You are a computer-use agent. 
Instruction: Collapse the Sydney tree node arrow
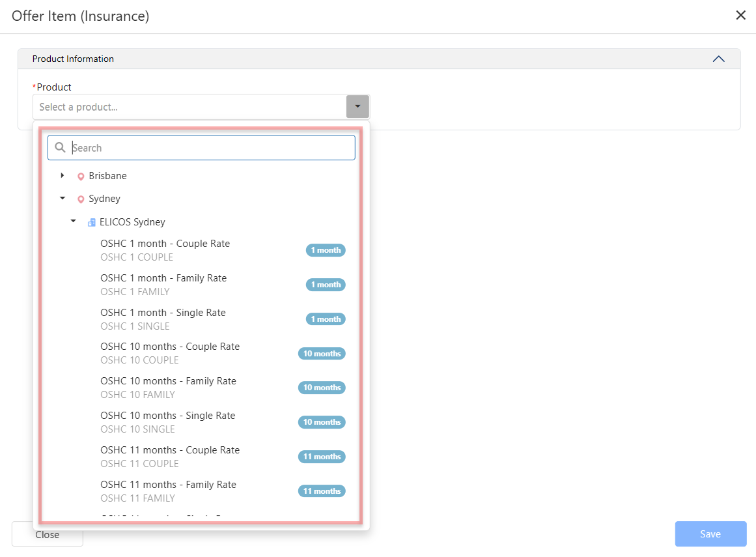[63, 199]
